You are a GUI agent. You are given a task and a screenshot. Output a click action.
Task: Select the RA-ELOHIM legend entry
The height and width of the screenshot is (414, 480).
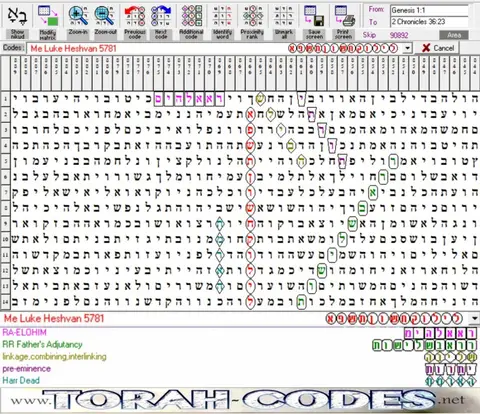coord(24,332)
